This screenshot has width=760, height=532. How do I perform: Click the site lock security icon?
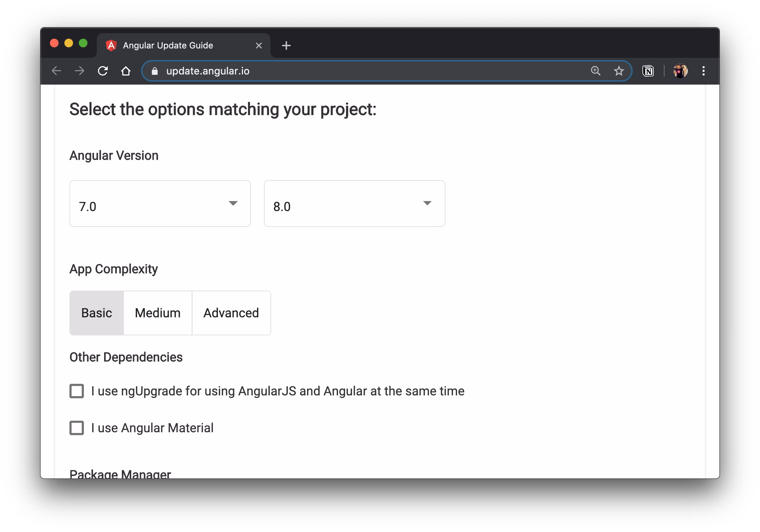[x=155, y=71]
